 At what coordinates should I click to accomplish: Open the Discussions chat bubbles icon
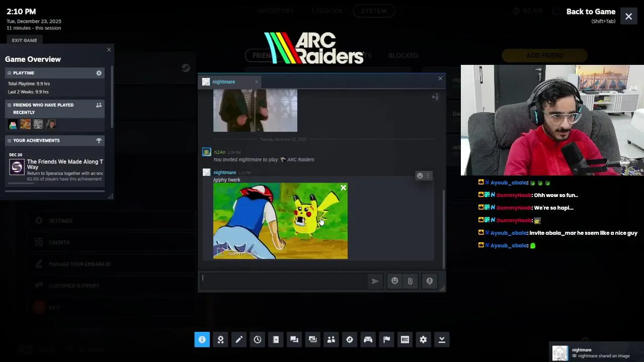coord(294,340)
